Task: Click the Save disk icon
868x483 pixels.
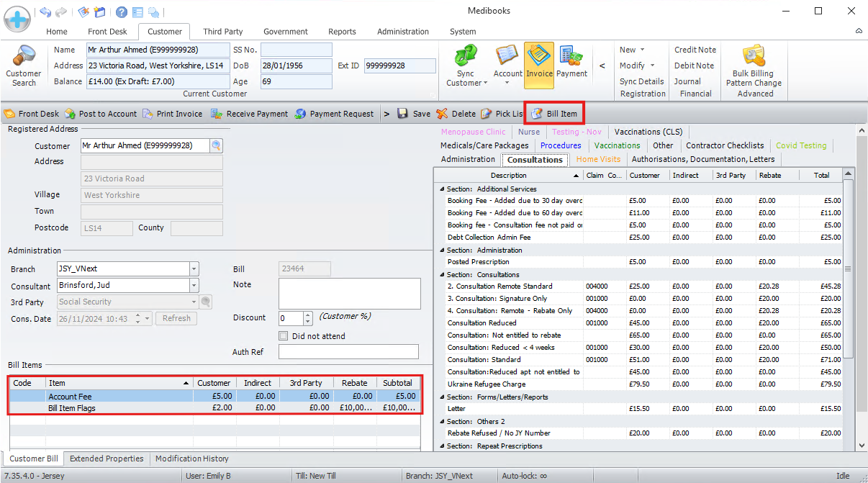Action: coord(403,114)
